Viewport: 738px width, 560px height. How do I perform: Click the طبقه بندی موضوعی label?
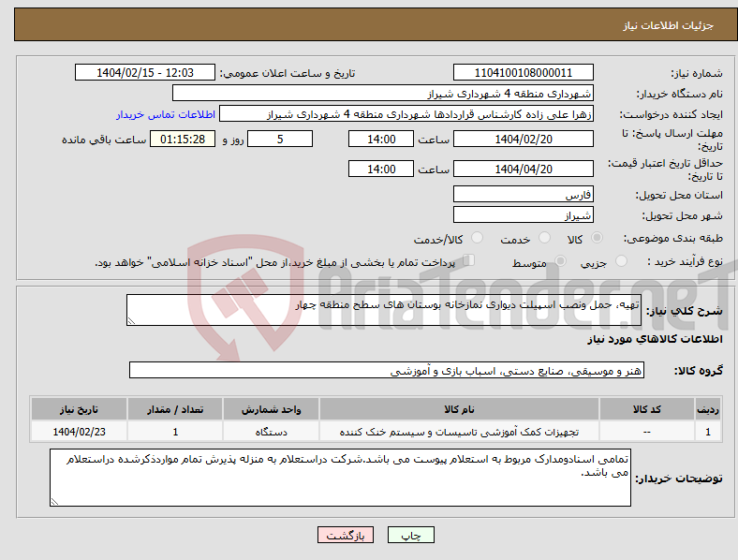click(x=673, y=239)
